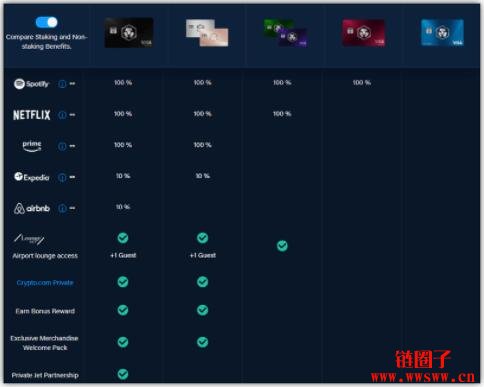This screenshot has height=387, width=484.
Task: Click the Airport lounge access label
Action: [45, 256]
